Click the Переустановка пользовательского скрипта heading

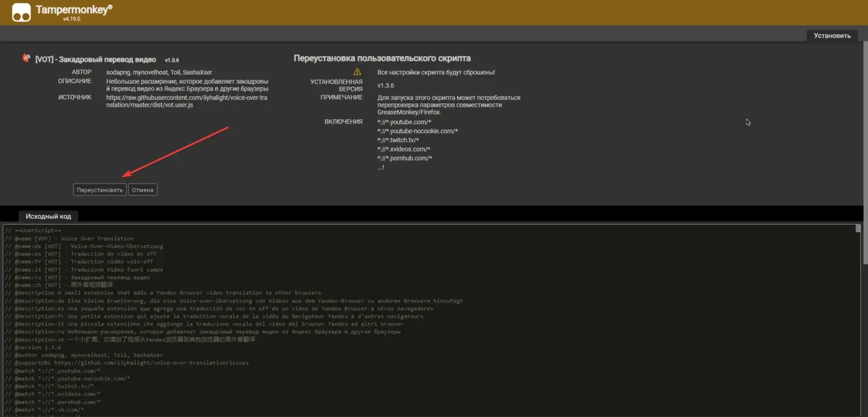coord(382,58)
